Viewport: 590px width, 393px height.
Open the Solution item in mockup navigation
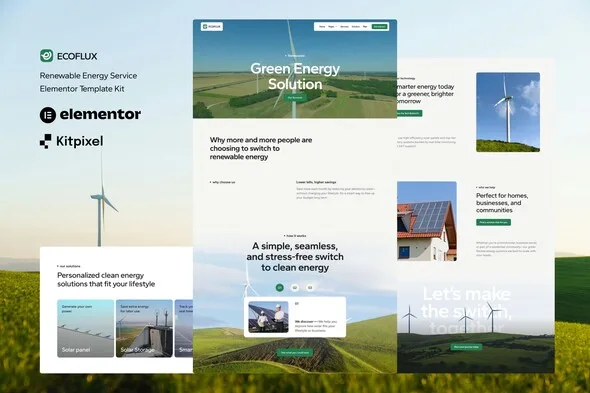coord(356,27)
